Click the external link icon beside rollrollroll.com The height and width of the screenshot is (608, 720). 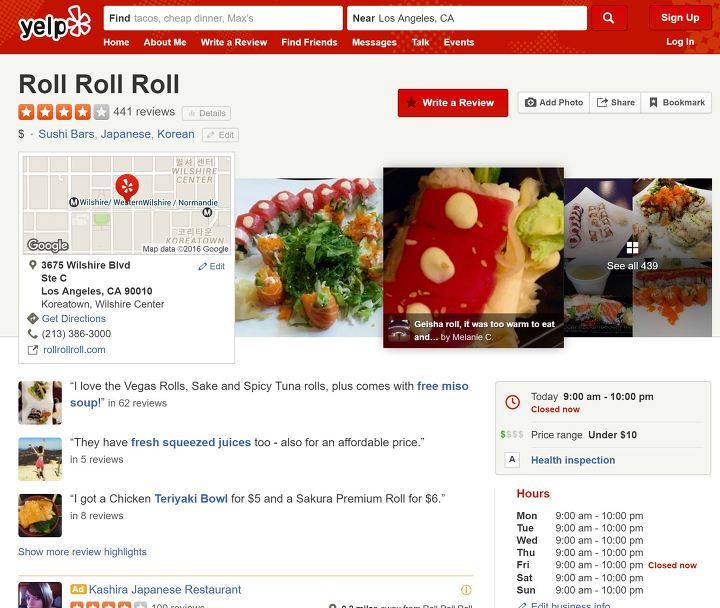pyautogui.click(x=33, y=350)
